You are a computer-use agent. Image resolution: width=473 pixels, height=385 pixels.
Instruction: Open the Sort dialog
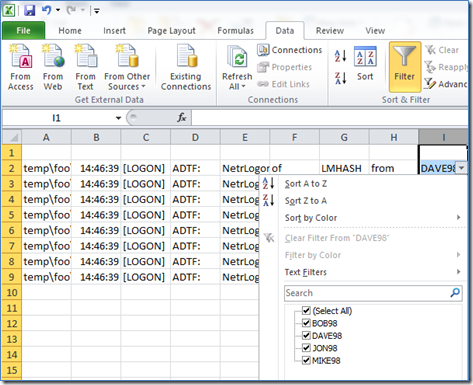tap(365, 64)
